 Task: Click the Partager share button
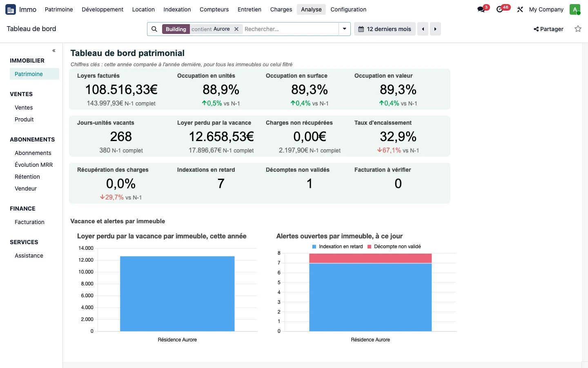tap(548, 29)
